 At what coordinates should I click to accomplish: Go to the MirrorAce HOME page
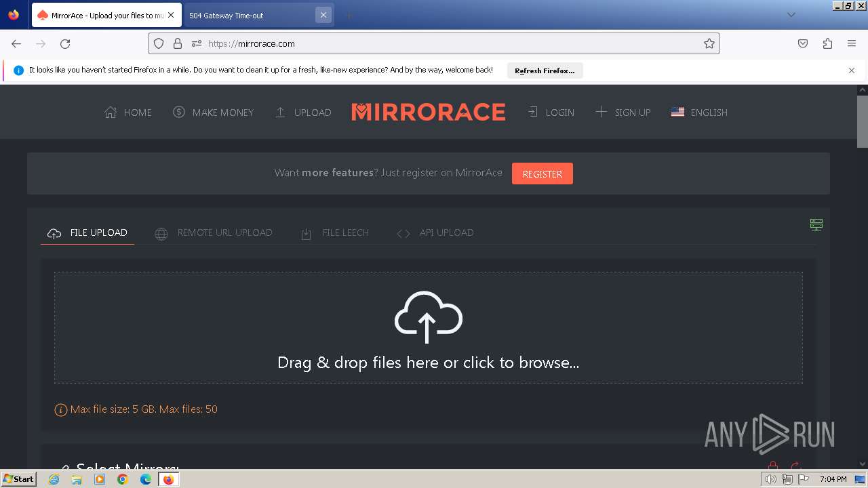pos(127,113)
